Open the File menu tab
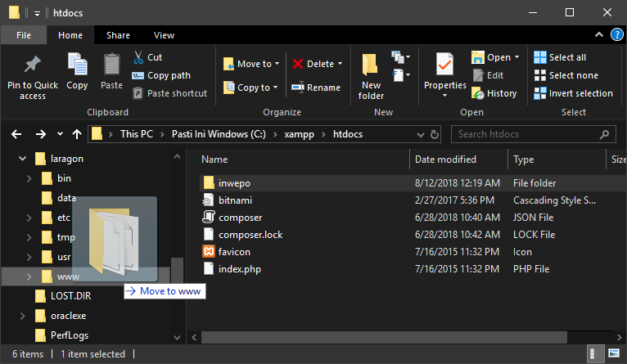 coord(24,35)
